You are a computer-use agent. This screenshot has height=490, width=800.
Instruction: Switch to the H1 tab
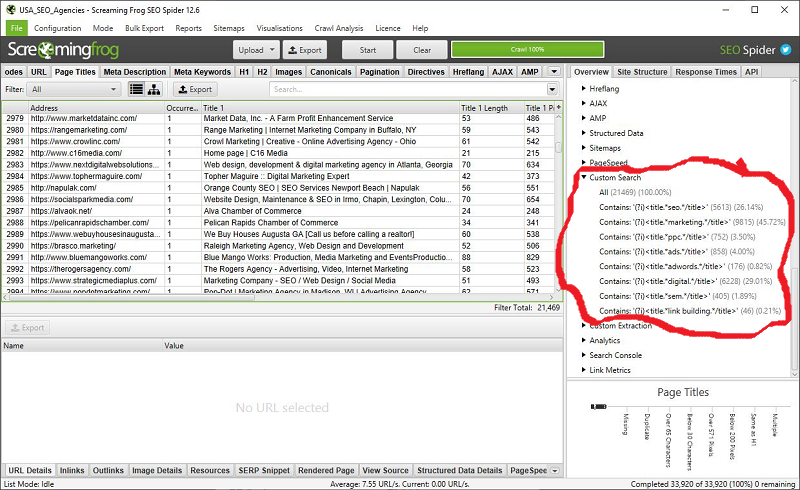tap(244, 72)
